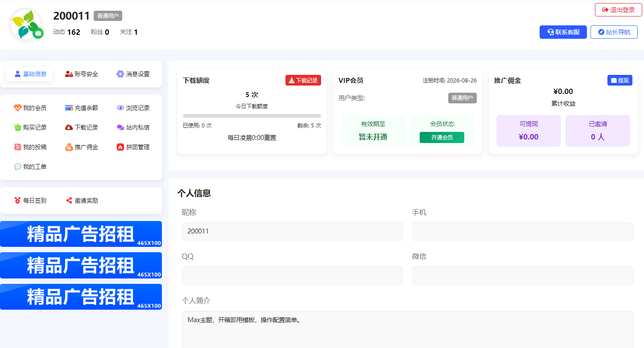Click 粉丝 0 count
This screenshot has width=644, height=348.
coord(100,32)
